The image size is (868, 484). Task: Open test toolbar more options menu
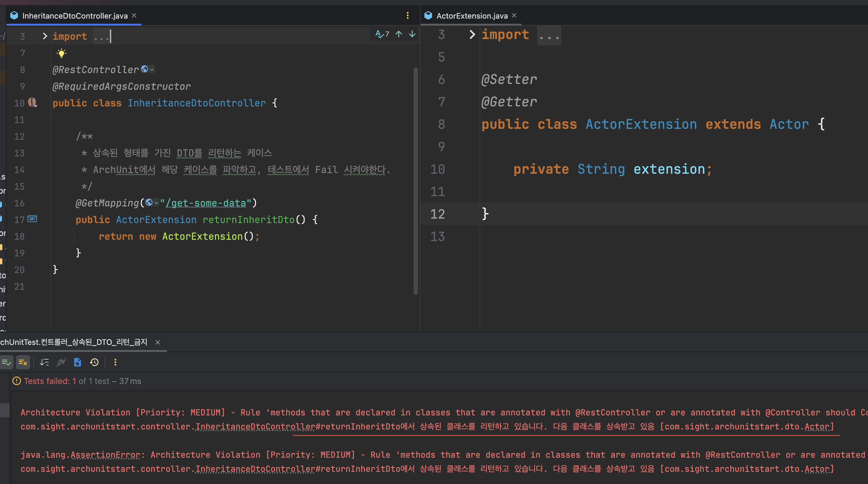(115, 362)
